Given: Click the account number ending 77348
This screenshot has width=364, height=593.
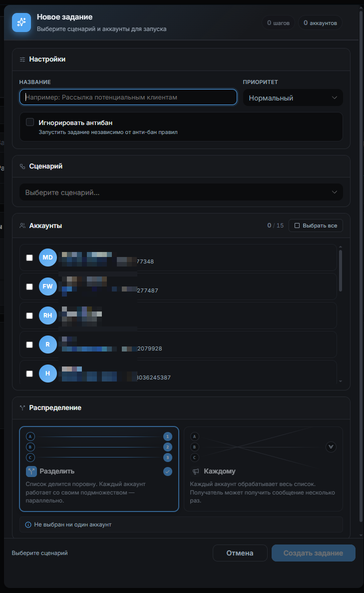Looking at the screenshot, I should click(x=145, y=261).
